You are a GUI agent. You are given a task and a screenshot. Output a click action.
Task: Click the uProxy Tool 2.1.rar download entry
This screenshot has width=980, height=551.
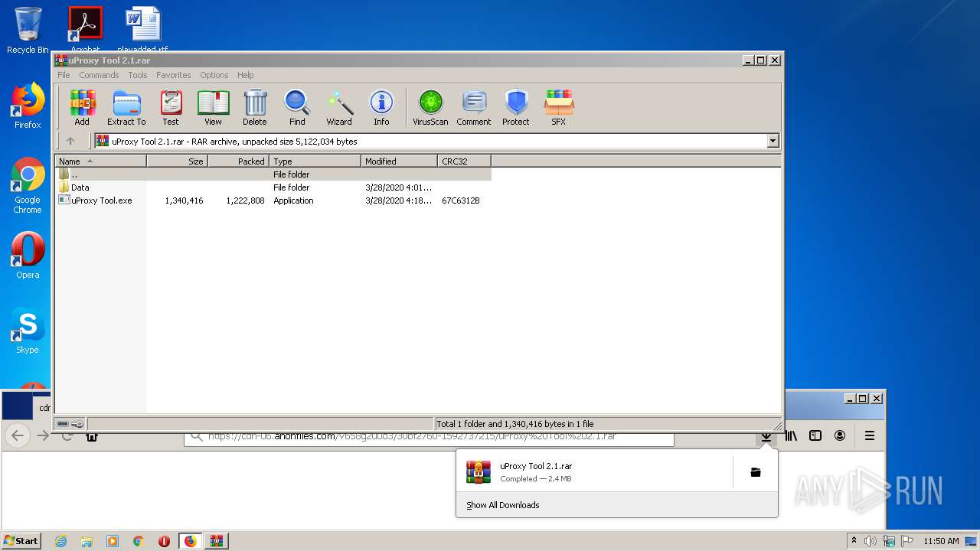click(x=593, y=472)
